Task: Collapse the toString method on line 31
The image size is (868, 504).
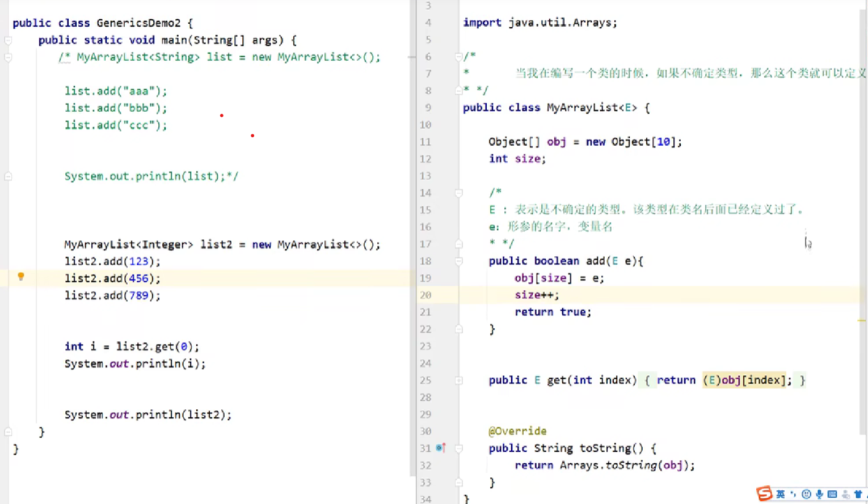Action: pyautogui.click(x=458, y=448)
